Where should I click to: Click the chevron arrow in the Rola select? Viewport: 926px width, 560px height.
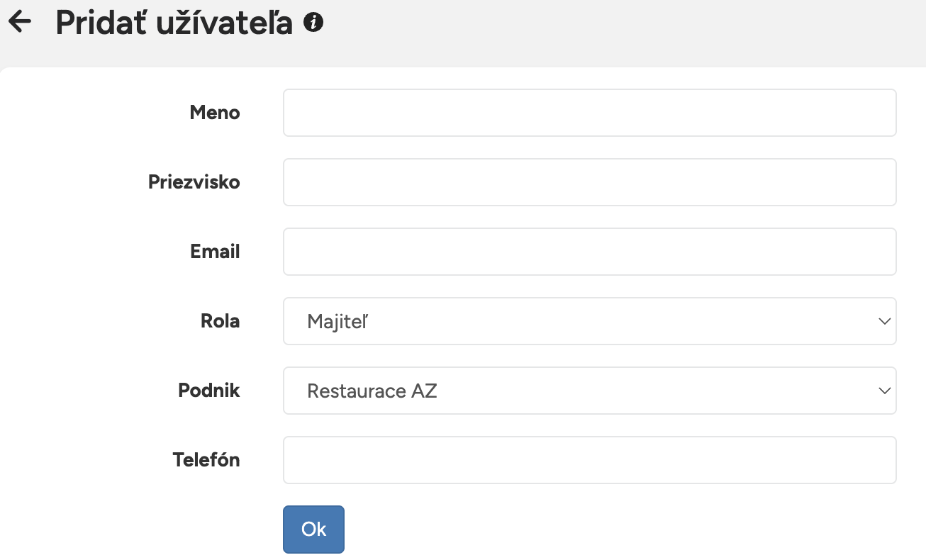884,321
